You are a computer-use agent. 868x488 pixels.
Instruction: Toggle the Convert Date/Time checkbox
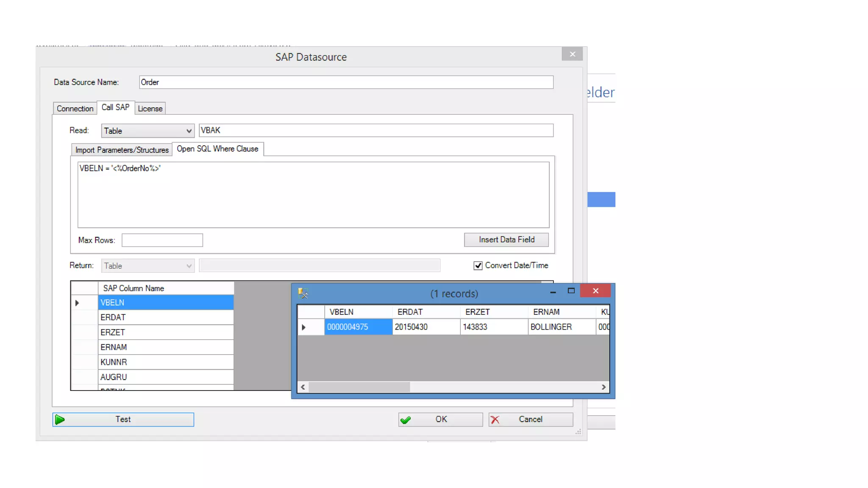[478, 266]
